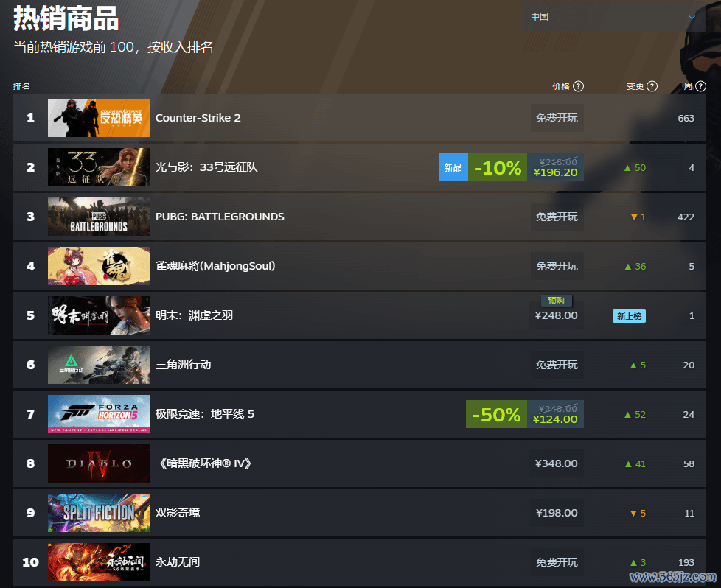This screenshot has height=588, width=721.
Task: Click the -50% discount badge
Action: (497, 414)
